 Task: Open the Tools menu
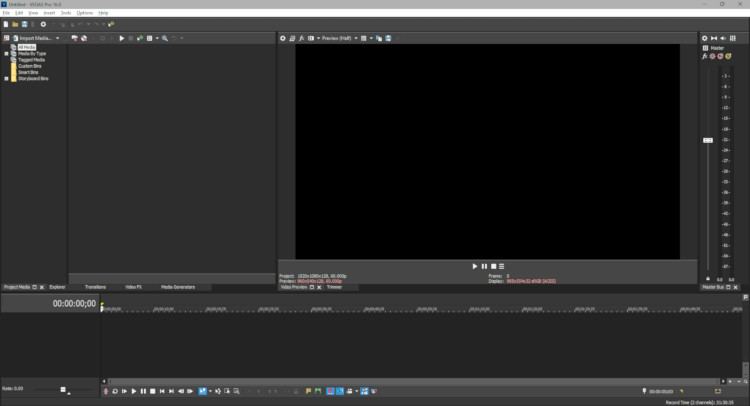(66, 13)
